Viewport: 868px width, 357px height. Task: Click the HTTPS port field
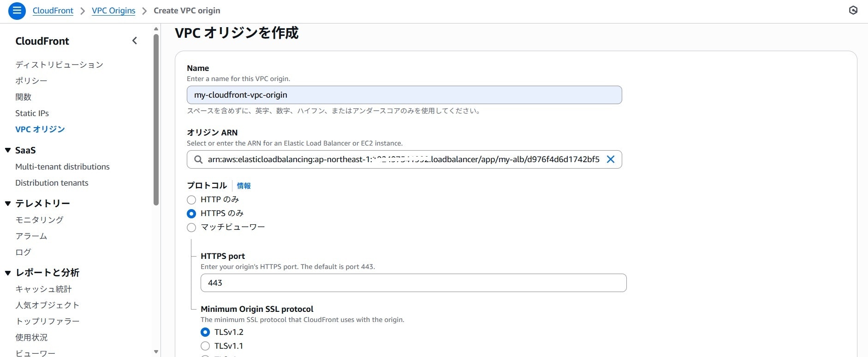(413, 283)
